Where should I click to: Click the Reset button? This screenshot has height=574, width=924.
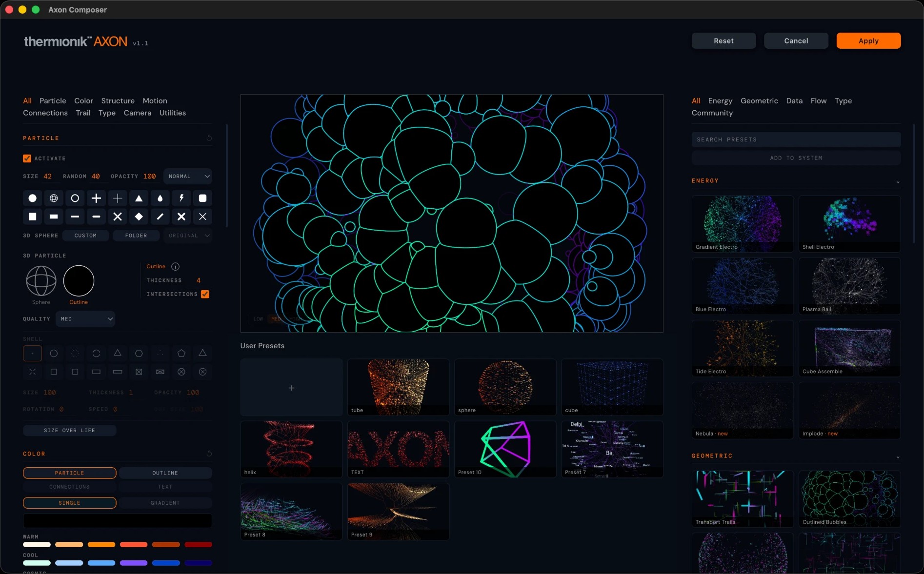[x=723, y=41]
